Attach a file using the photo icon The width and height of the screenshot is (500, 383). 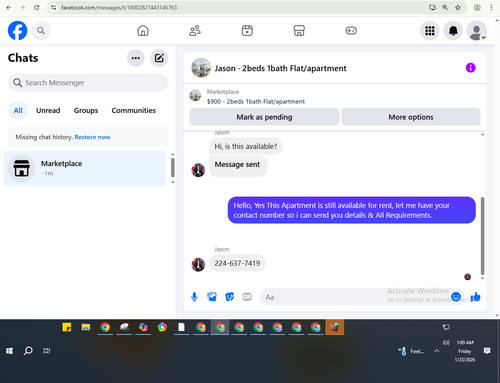coord(212,297)
